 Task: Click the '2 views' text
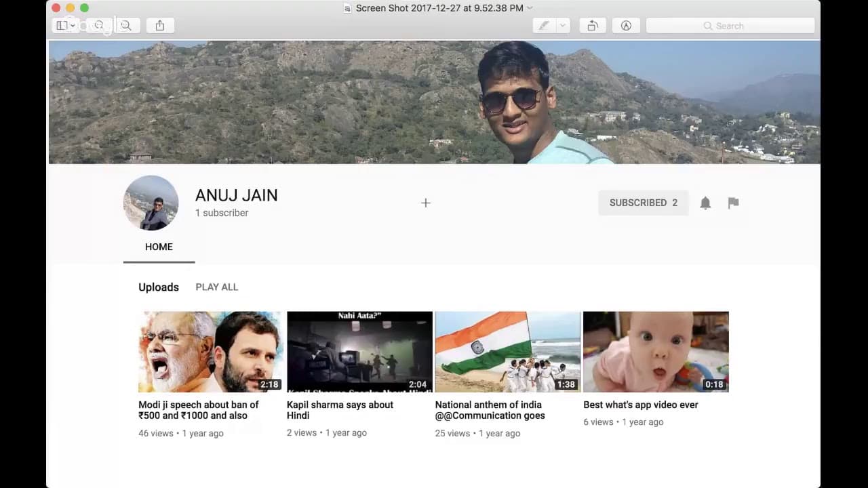coord(302,432)
